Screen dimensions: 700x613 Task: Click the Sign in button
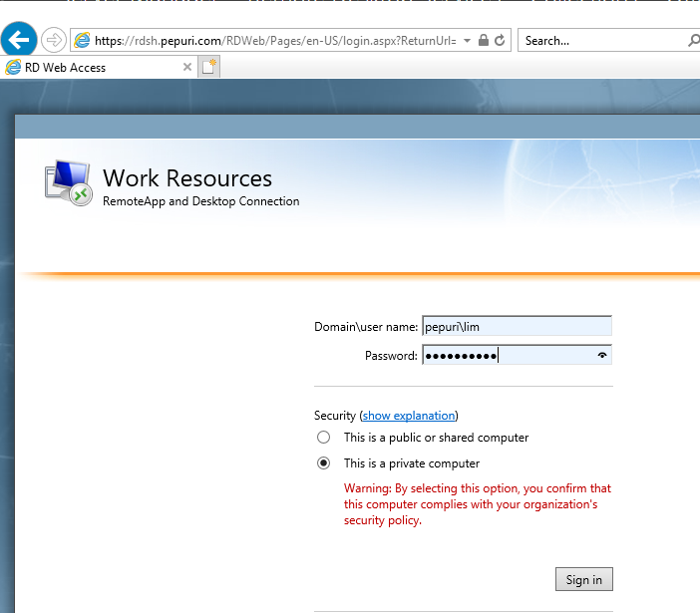tap(584, 579)
